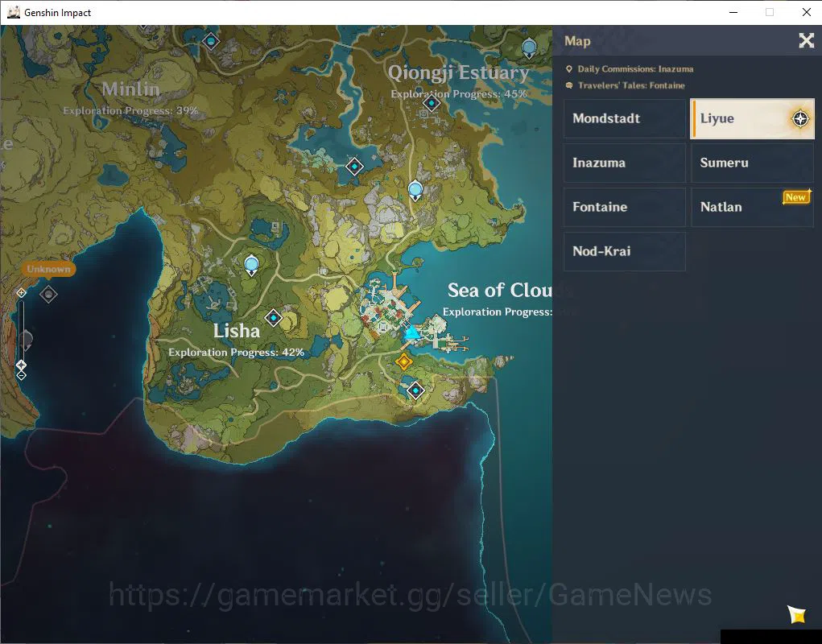Select the teleport waypoint at the map's top edge
This screenshot has width=822, height=644.
pyautogui.click(x=211, y=40)
